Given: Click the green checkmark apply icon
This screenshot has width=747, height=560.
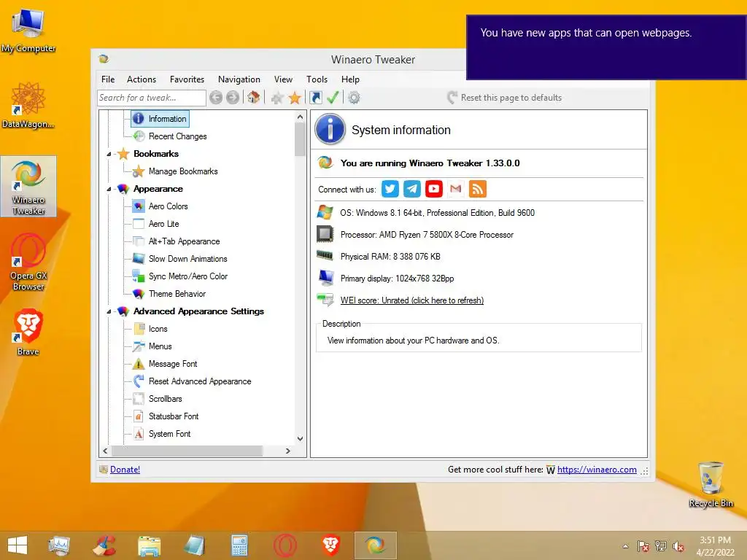Looking at the screenshot, I should point(333,98).
